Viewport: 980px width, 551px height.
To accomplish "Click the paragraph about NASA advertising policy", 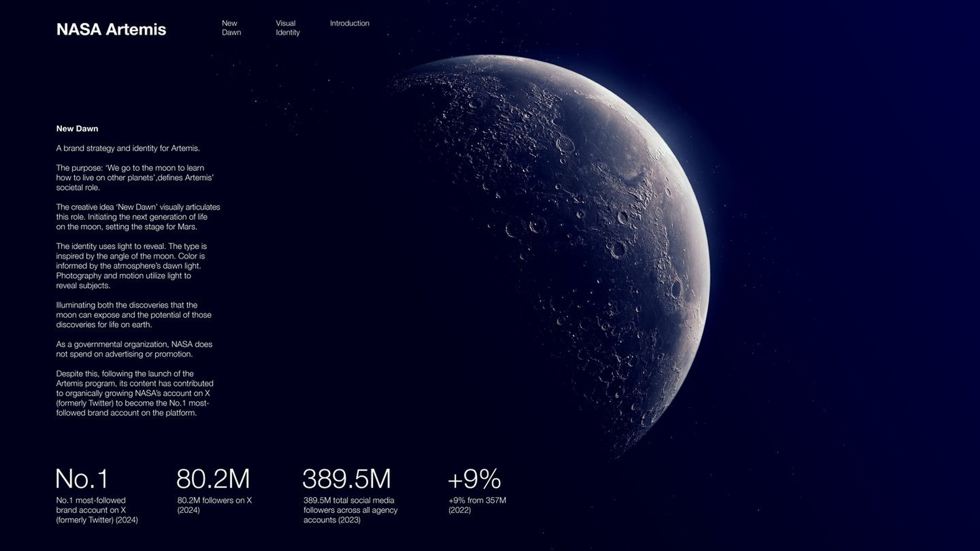I will [x=134, y=349].
